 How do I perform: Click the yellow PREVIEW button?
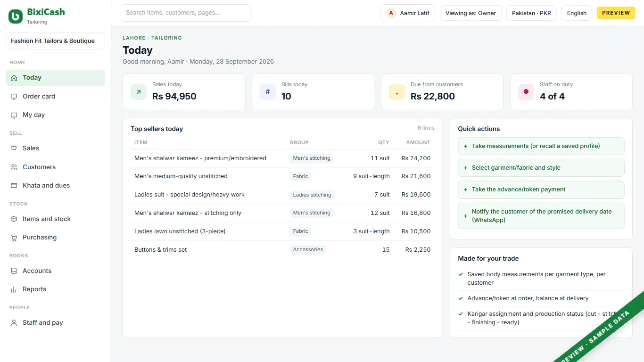point(616,13)
